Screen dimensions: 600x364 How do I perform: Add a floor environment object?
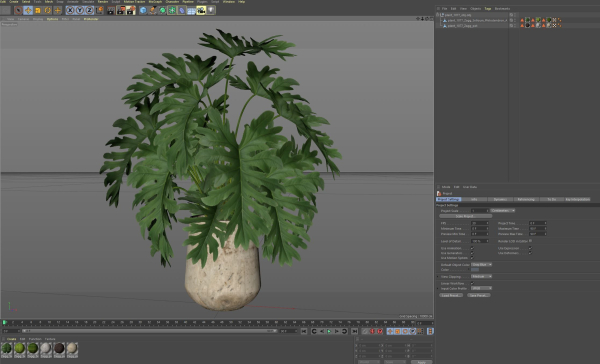tap(191, 10)
